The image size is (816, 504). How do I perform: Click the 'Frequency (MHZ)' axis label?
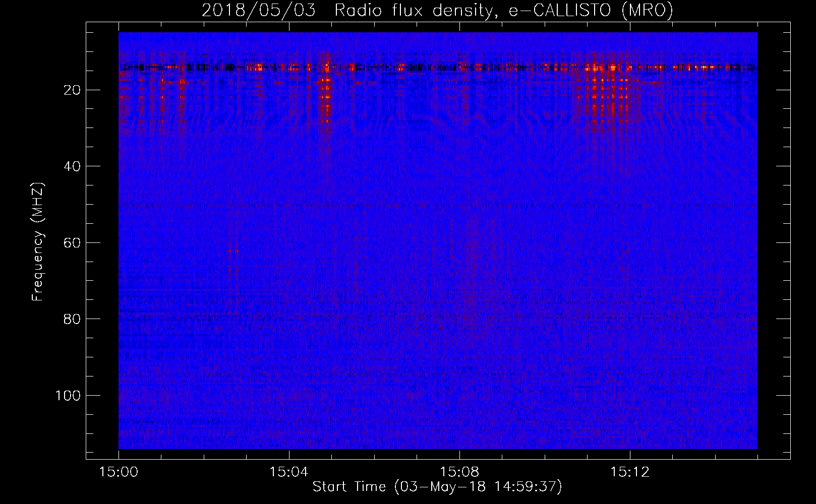click(x=38, y=241)
